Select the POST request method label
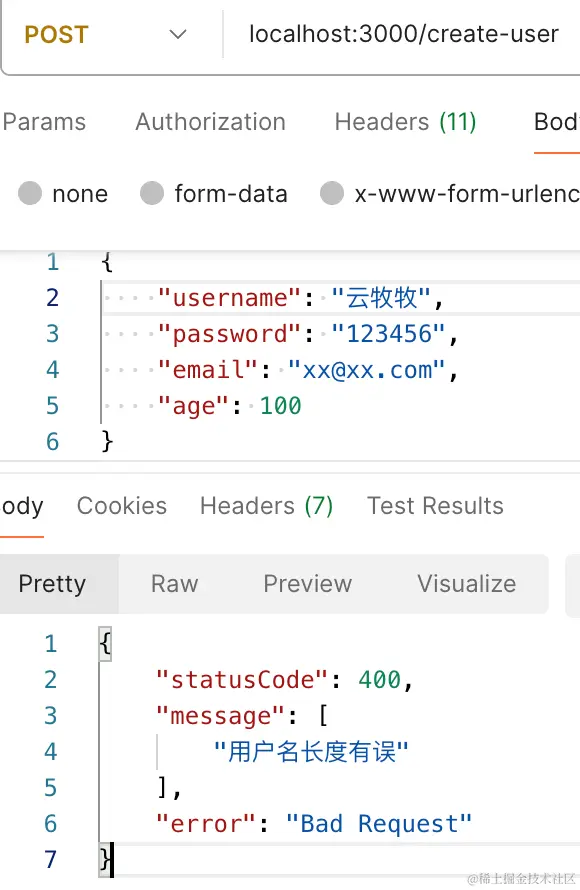The height and width of the screenshot is (890, 580). pyautogui.click(x=56, y=35)
